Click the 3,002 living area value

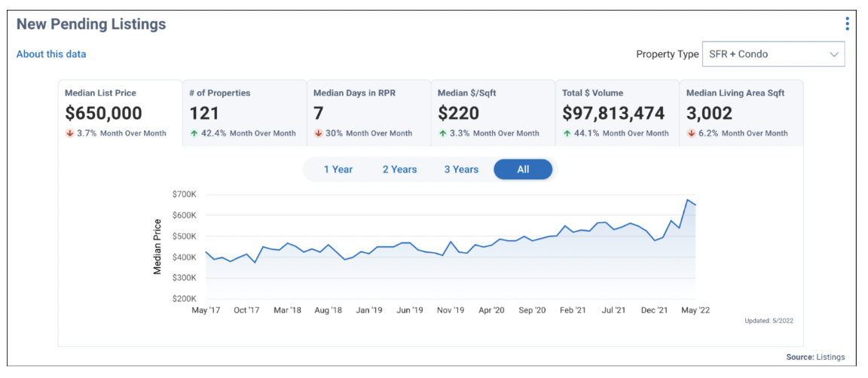point(709,114)
